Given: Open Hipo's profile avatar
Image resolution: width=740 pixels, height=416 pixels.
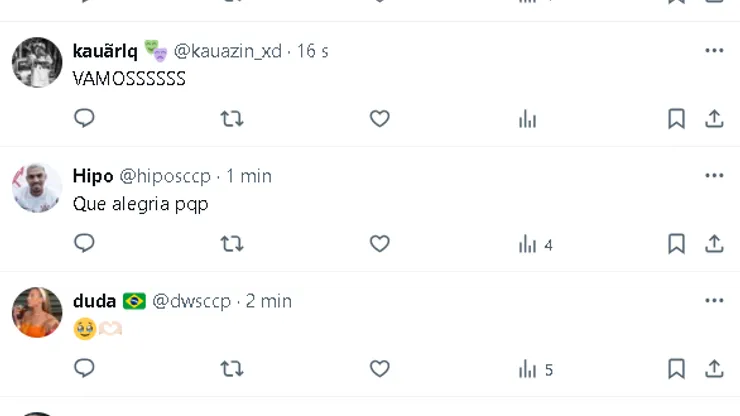Looking at the screenshot, I should [37, 187].
